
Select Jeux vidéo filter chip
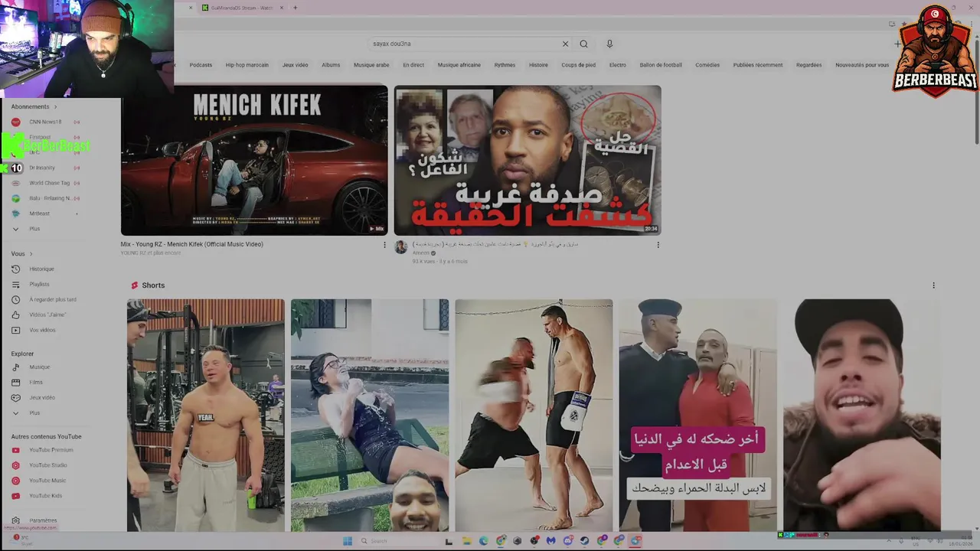pyautogui.click(x=295, y=65)
